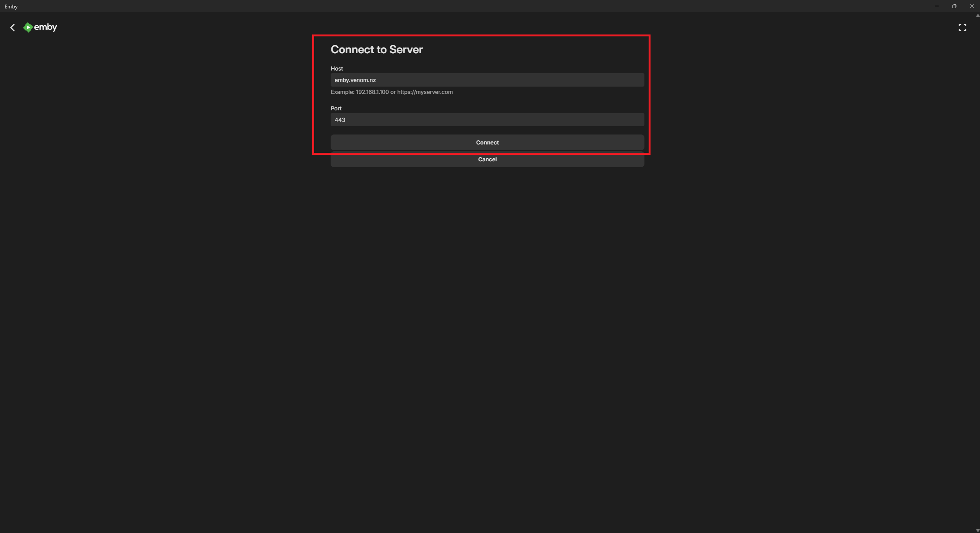Screen dimensions: 980x533
Task: Toggle fullscreen with the corner-brackets icon
Action: 962,28
